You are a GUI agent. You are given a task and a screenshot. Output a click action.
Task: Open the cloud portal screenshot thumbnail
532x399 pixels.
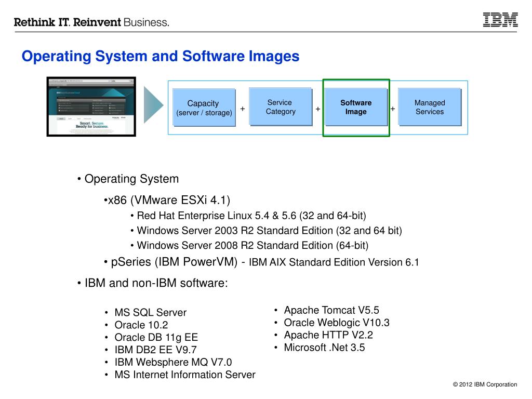[91, 107]
